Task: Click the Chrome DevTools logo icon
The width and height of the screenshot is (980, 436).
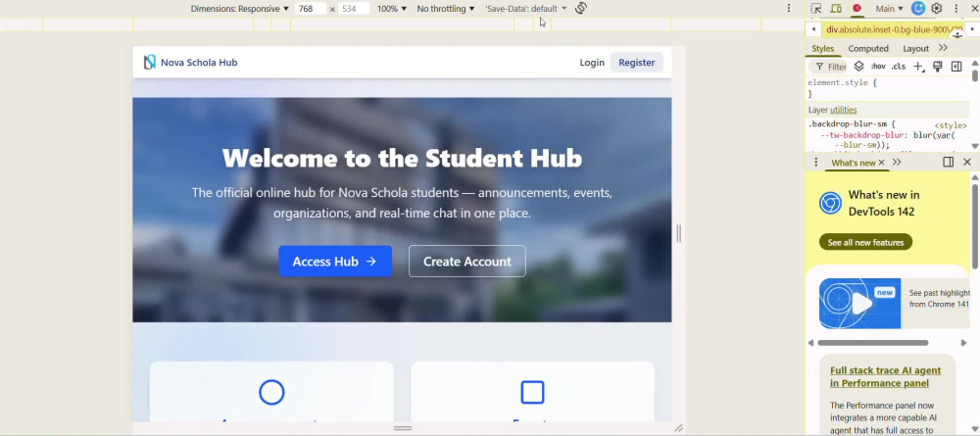Action: point(831,203)
